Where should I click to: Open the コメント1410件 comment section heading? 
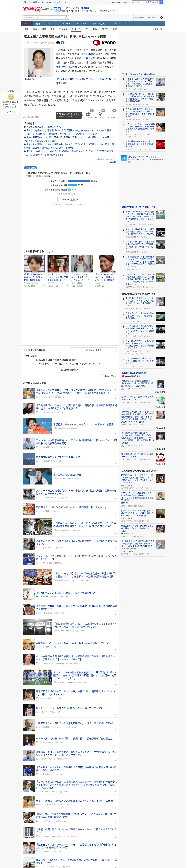click(34, 350)
